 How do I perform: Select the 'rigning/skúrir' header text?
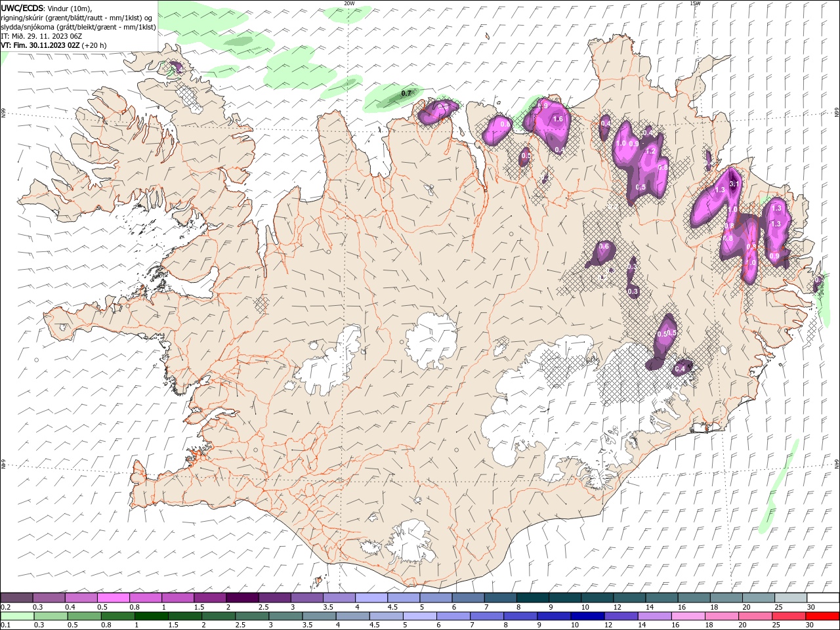[x=22, y=17]
